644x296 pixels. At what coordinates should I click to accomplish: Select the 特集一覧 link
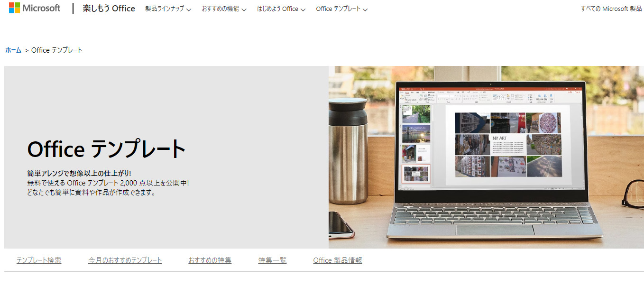click(272, 260)
